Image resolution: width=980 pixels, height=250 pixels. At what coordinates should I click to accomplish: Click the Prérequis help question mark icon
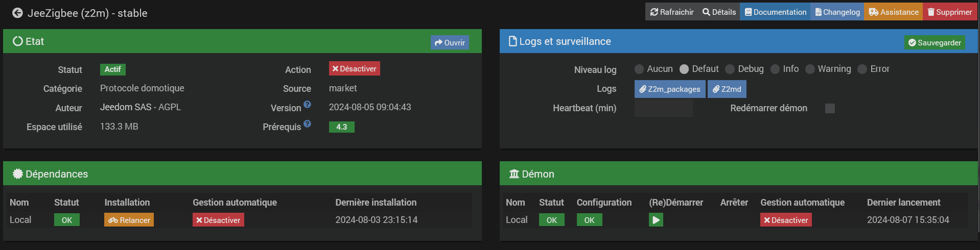(307, 123)
